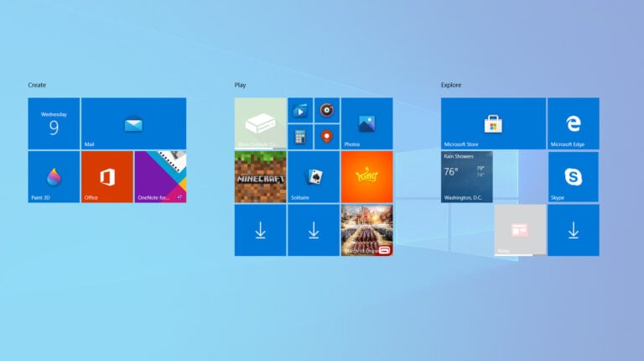Click the download tile below Solitaire
The height and width of the screenshot is (361, 644).
314,230
